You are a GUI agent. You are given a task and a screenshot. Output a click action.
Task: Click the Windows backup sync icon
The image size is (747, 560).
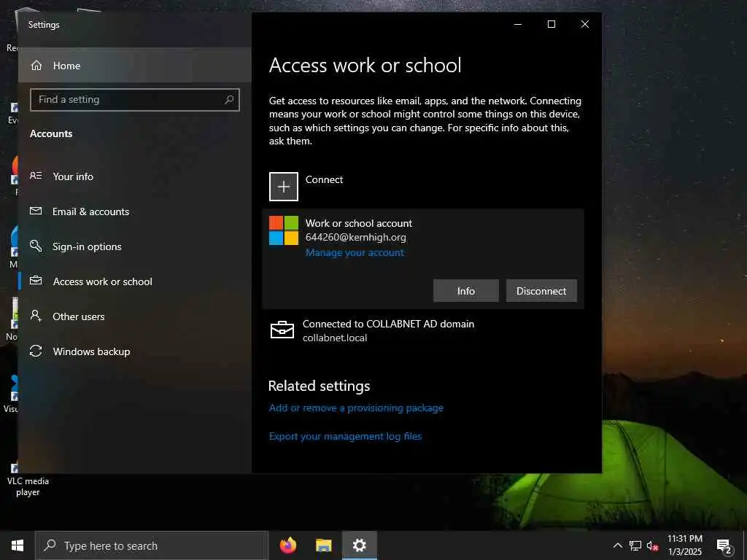36,351
